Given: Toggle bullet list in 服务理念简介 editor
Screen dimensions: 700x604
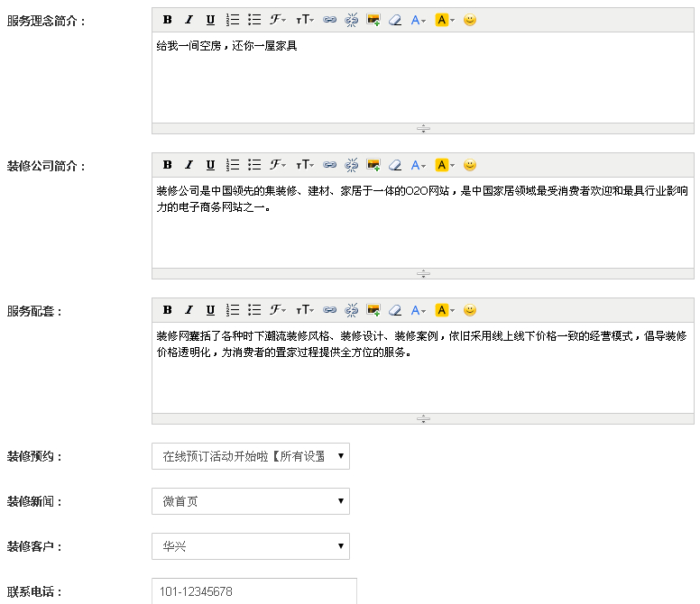Looking at the screenshot, I should coord(254,20).
